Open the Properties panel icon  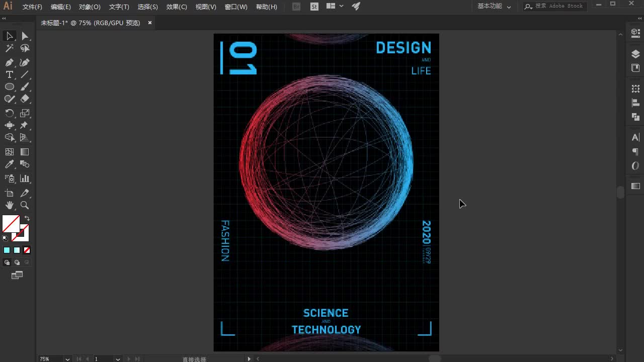coord(635,32)
